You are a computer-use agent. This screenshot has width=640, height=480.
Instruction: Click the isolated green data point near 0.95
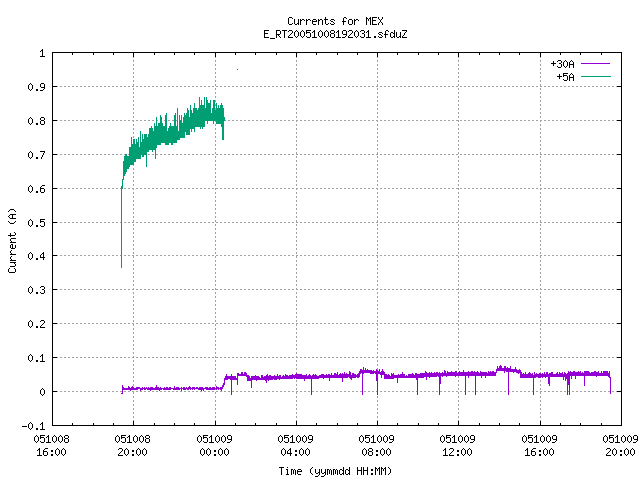pyautogui.click(x=238, y=70)
